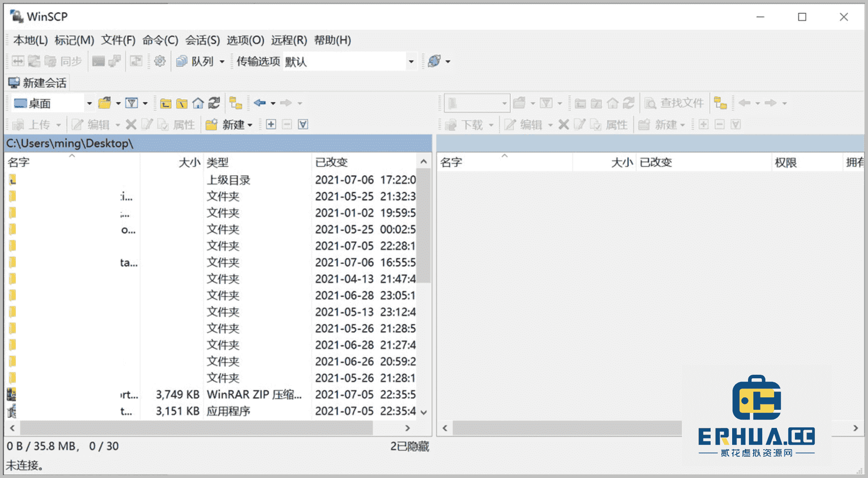Expand the local 编辑 dropdown arrow
The image size is (868, 478).
pyautogui.click(x=118, y=125)
